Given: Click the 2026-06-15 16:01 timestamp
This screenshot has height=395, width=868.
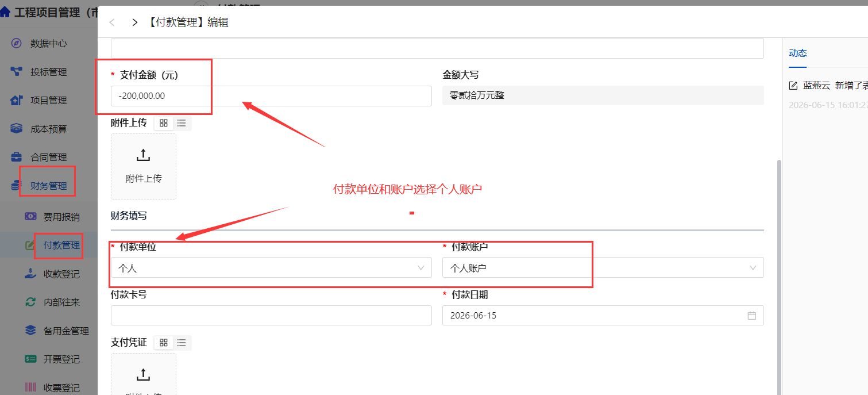Looking at the screenshot, I should 828,105.
